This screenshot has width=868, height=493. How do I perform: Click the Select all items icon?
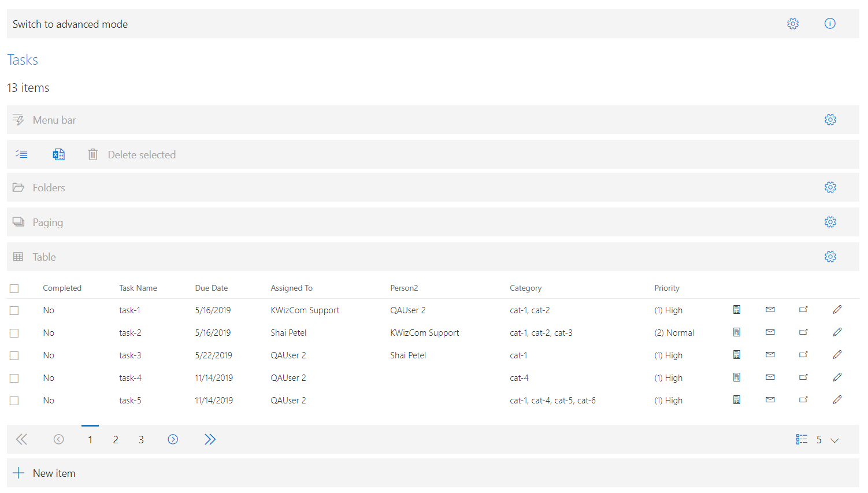pos(21,154)
